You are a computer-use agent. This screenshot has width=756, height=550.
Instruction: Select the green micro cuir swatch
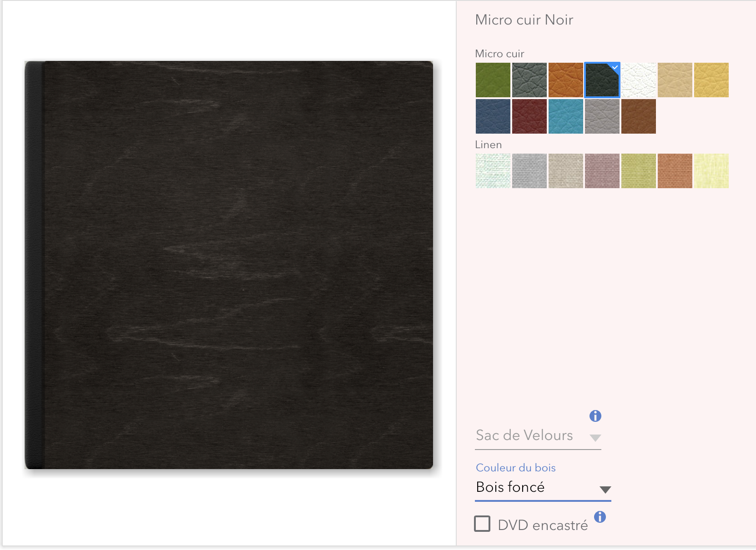pyautogui.click(x=493, y=80)
